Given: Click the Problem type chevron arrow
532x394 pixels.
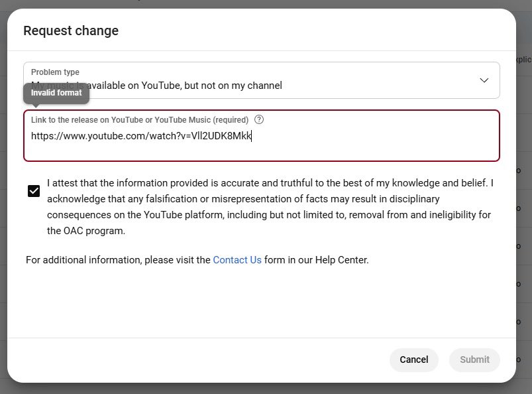Looking at the screenshot, I should [x=484, y=80].
